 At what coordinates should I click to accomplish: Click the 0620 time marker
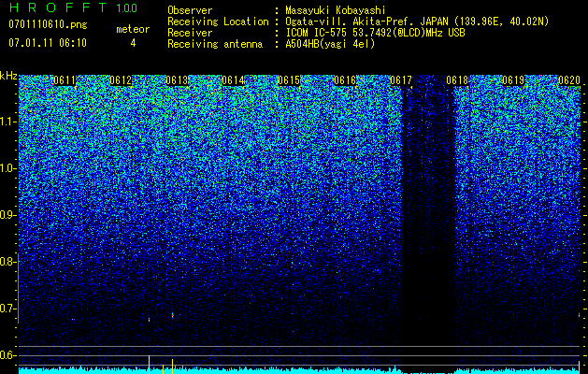pos(569,80)
